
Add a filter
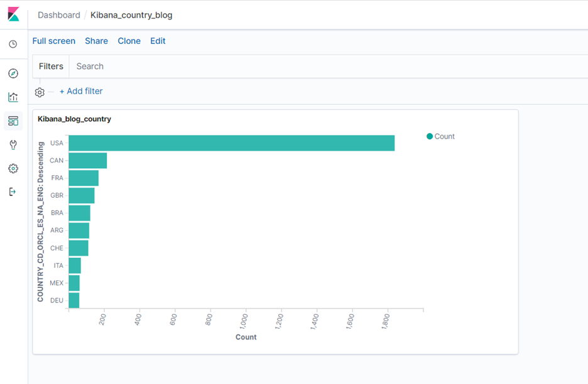click(81, 91)
